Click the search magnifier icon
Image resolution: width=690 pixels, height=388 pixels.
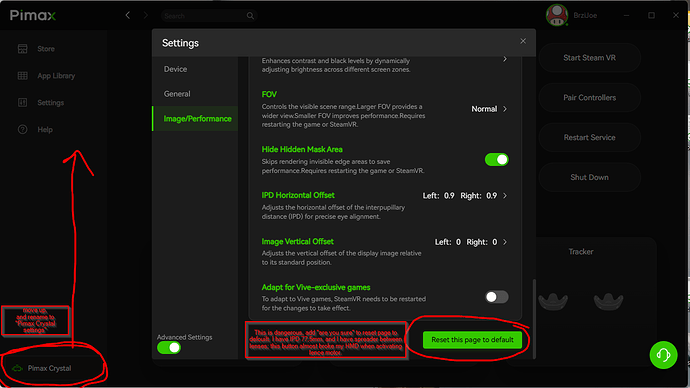(x=250, y=16)
